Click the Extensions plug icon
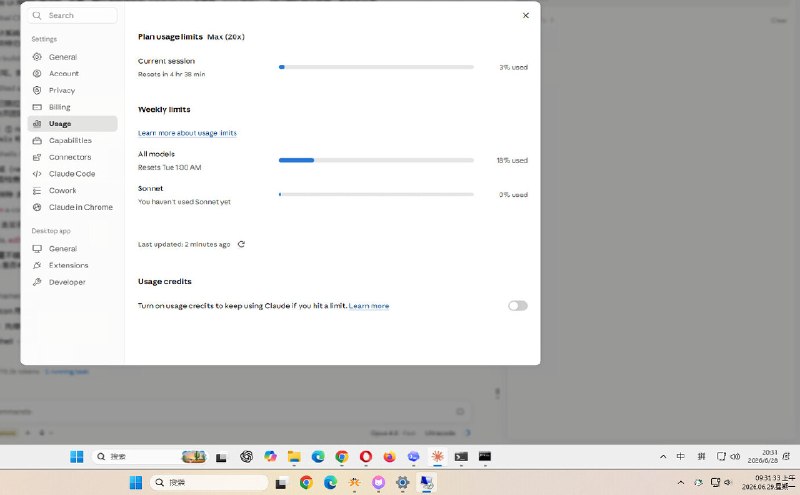Image resolution: width=800 pixels, height=495 pixels. [37, 265]
